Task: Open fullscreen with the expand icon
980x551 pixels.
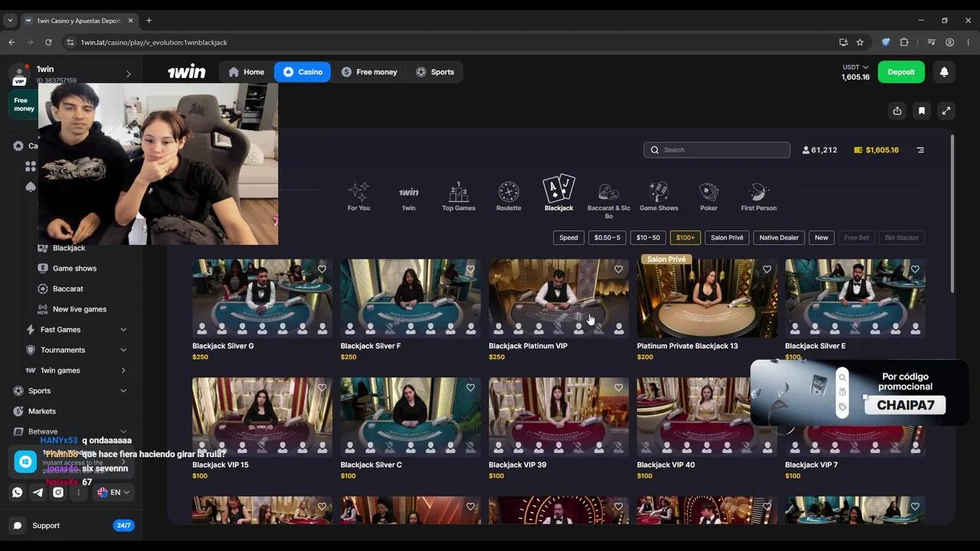Action: 946,111
